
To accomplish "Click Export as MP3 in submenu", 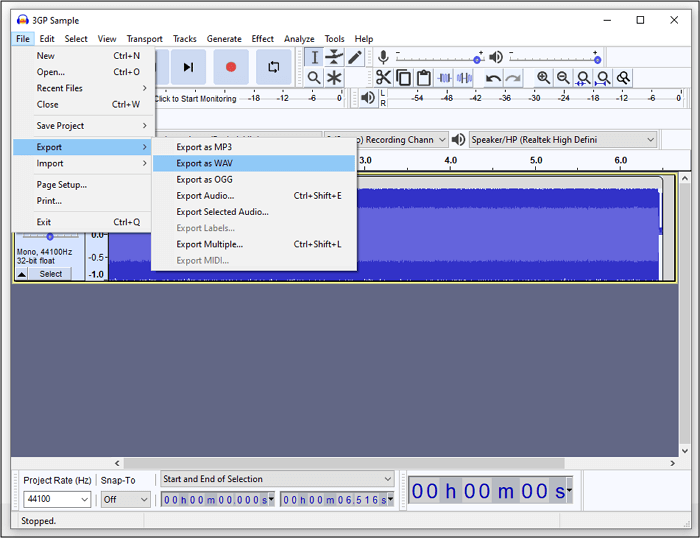I will pyautogui.click(x=204, y=147).
